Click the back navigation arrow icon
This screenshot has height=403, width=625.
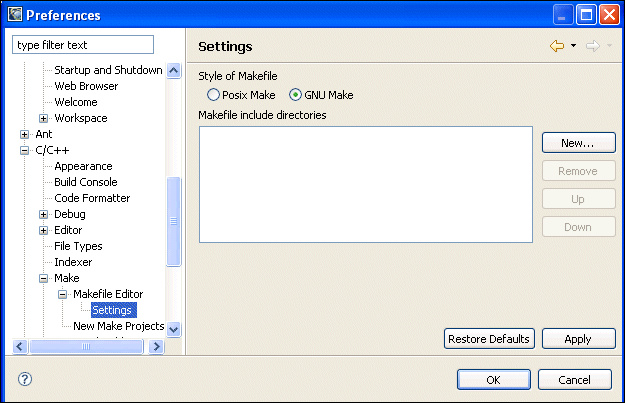[557, 46]
